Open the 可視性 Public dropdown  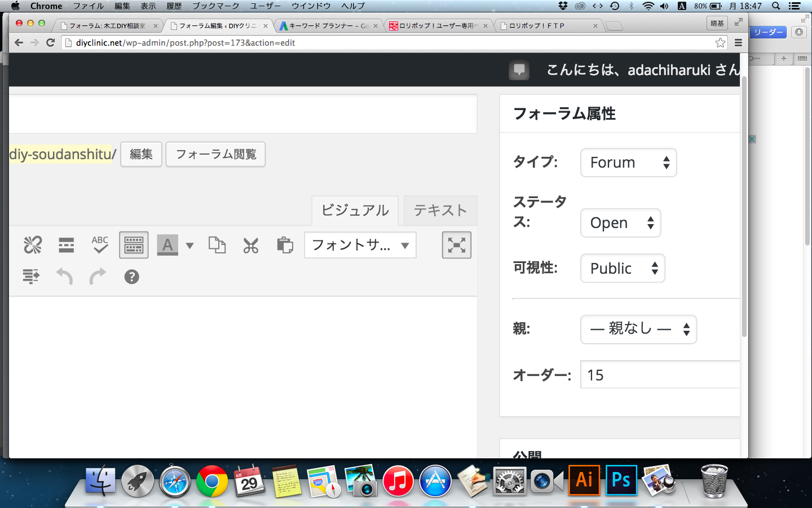coord(623,268)
